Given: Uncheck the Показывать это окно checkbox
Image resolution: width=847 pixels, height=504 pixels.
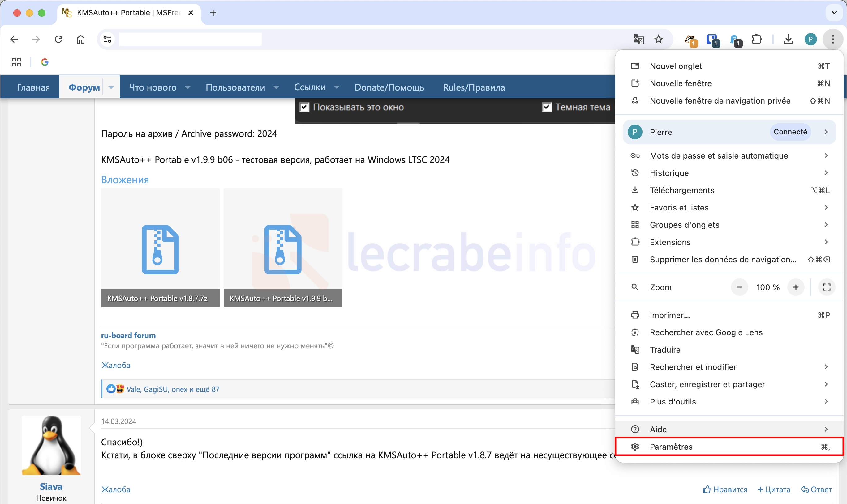Looking at the screenshot, I should pyautogui.click(x=304, y=107).
